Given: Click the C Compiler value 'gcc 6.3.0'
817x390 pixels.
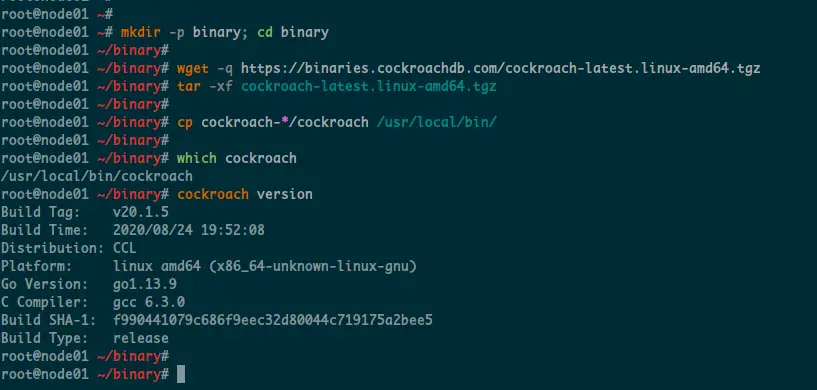Looking at the screenshot, I should click(x=149, y=302).
